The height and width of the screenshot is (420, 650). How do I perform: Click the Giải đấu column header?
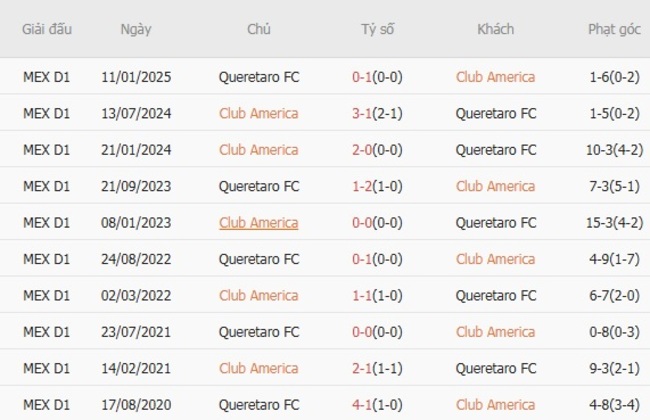(47, 29)
